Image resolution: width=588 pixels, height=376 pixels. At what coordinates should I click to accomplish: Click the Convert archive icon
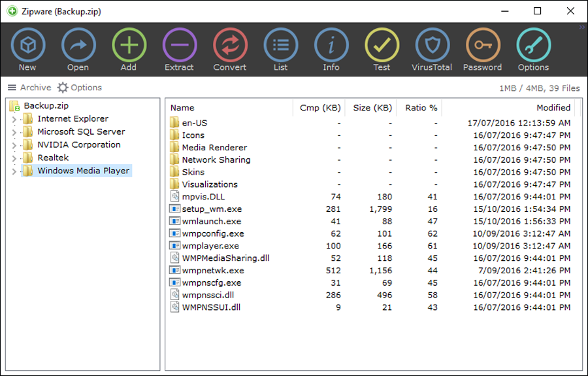pyautogui.click(x=230, y=45)
